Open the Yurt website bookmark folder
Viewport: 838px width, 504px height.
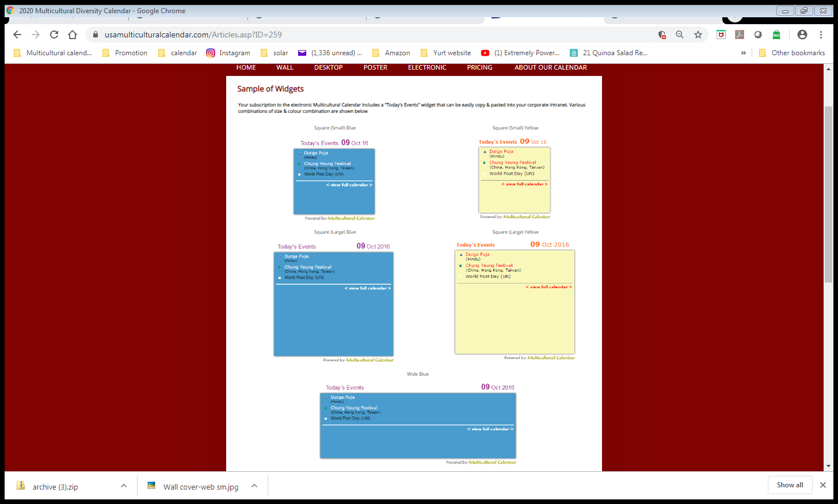[x=446, y=53]
